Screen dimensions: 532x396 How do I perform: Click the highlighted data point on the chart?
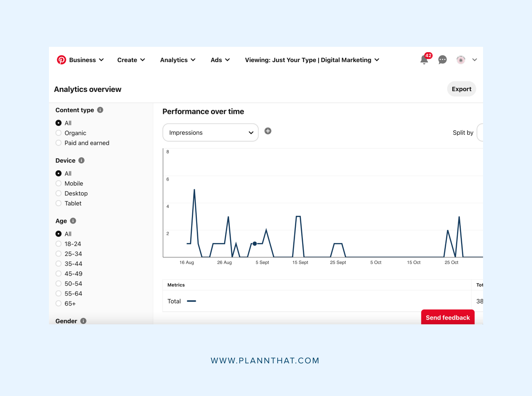(x=254, y=244)
